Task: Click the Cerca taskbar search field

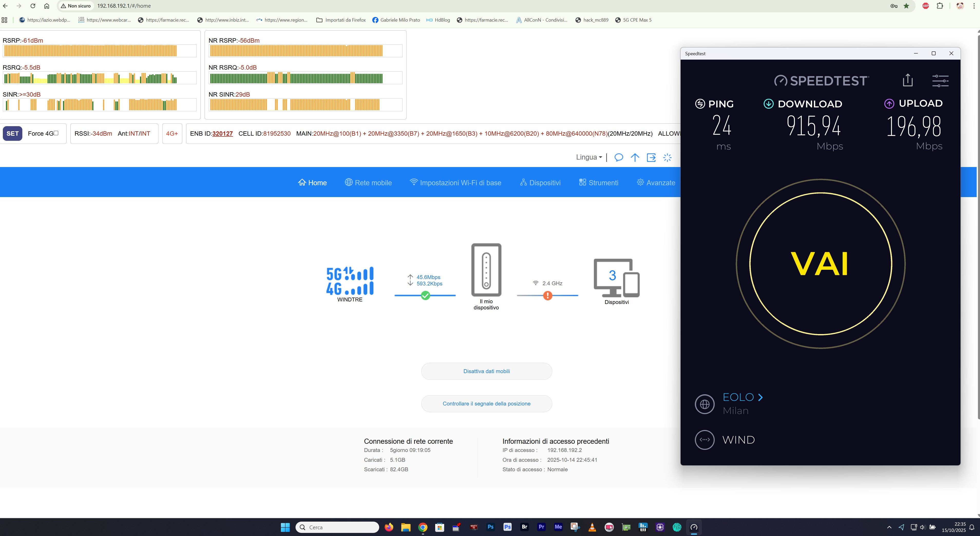Action: coord(337,527)
